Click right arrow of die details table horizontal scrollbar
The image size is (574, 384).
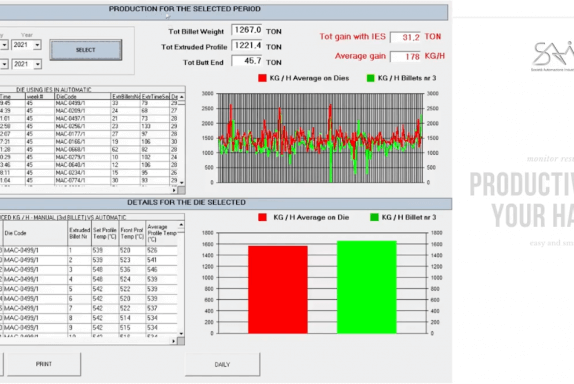[x=173, y=341]
